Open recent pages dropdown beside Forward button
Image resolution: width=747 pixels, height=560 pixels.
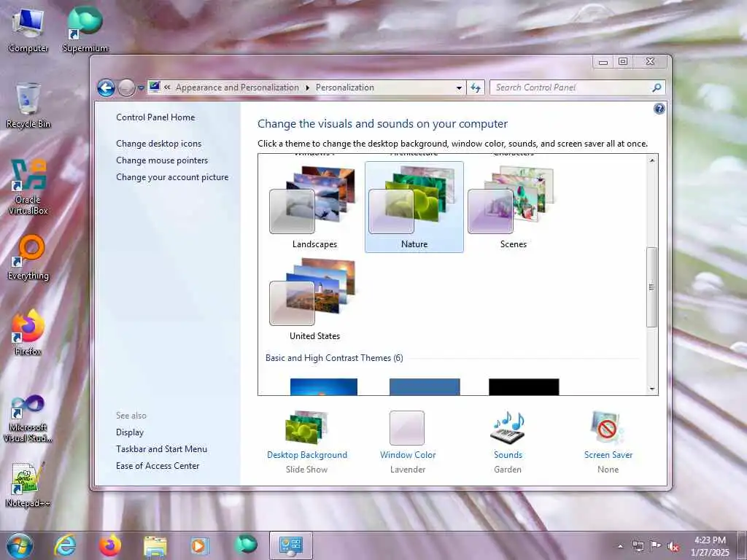point(141,88)
